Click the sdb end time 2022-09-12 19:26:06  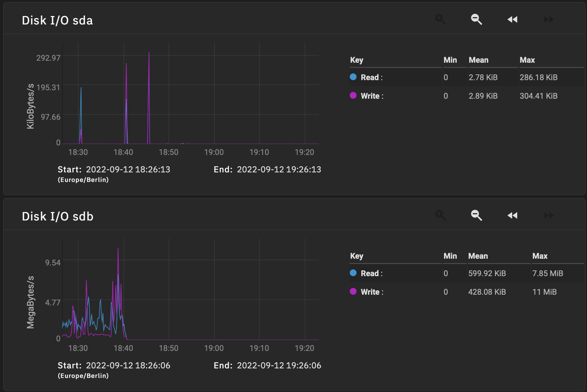click(x=279, y=365)
